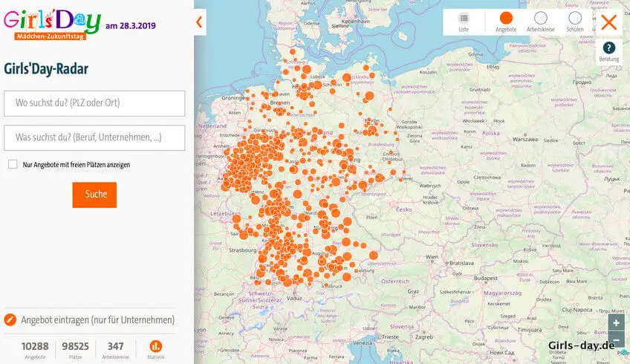Zoom out the map with minus
The height and width of the screenshot is (364, 630).
616,340
